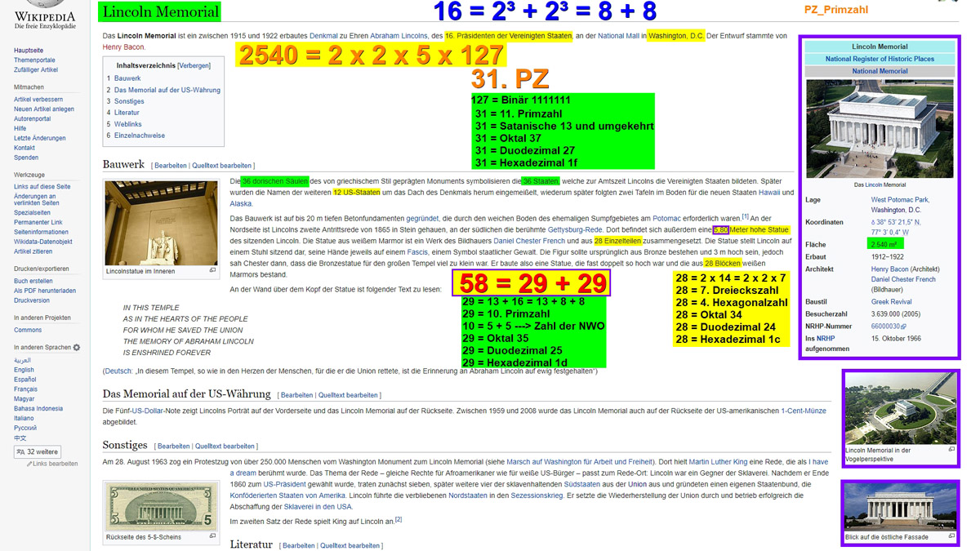
Task: Follow the Martin Luther King link
Action: coord(718,462)
